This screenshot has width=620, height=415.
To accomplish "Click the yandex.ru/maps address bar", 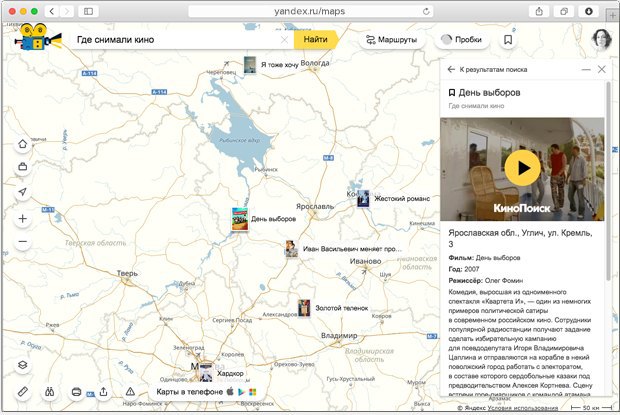I will [x=310, y=11].
